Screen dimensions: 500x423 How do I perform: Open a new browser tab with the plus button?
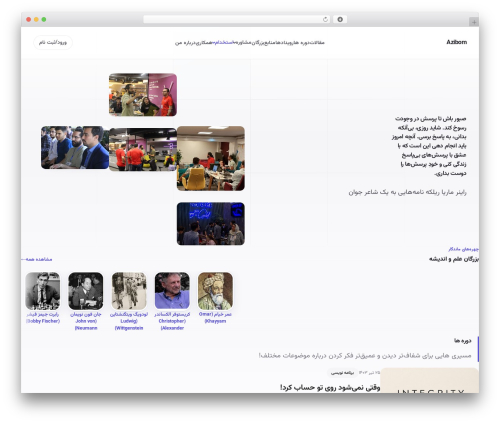pos(474,22)
